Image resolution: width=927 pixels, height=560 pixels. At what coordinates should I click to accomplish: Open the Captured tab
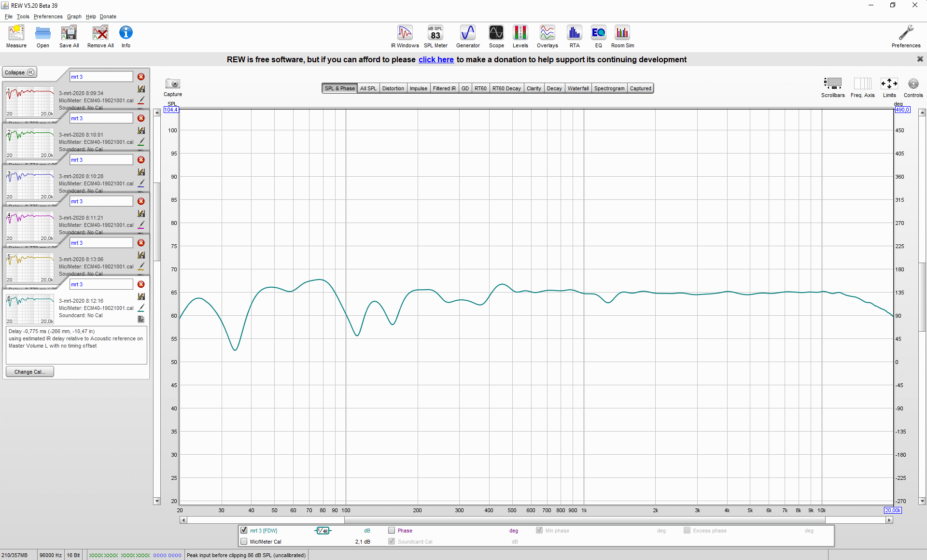[x=640, y=88]
